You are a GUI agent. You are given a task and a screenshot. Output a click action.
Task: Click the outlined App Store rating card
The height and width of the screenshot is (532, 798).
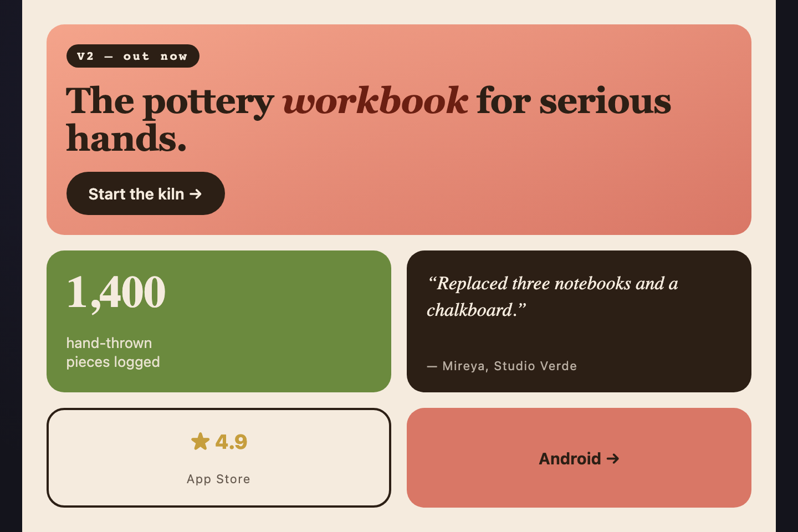point(219,458)
